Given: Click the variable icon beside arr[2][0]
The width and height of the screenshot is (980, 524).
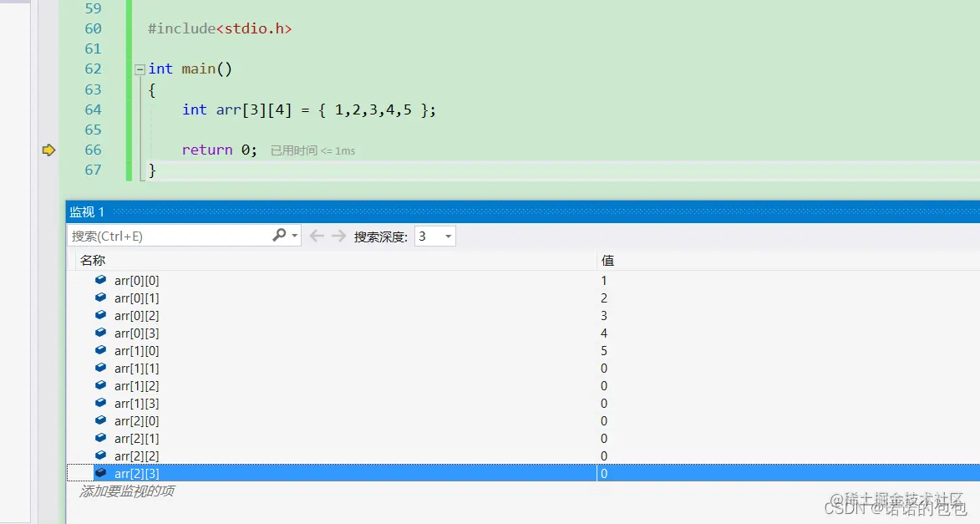Looking at the screenshot, I should point(100,420).
